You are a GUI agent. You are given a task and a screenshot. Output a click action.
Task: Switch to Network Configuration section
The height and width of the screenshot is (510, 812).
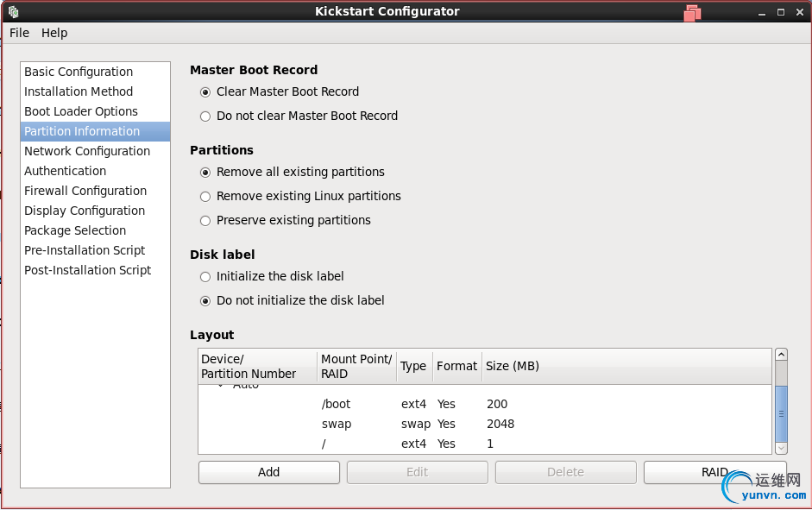[x=95, y=151]
